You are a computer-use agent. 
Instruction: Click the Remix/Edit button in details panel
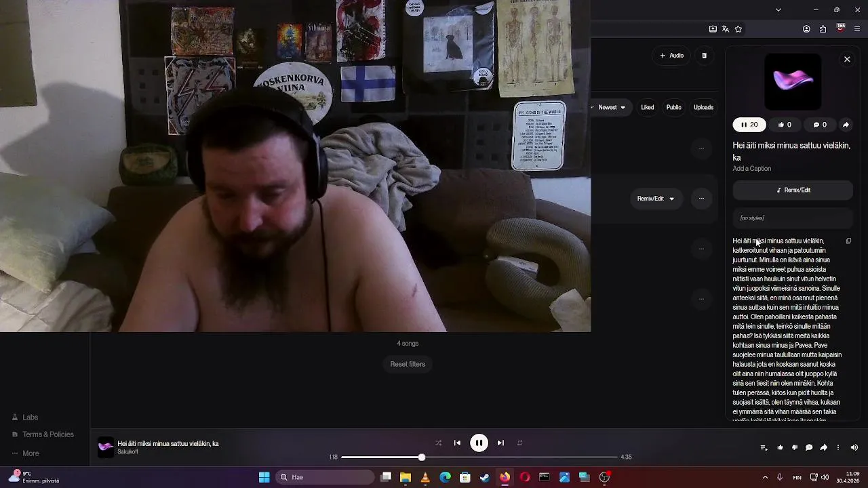click(793, 190)
